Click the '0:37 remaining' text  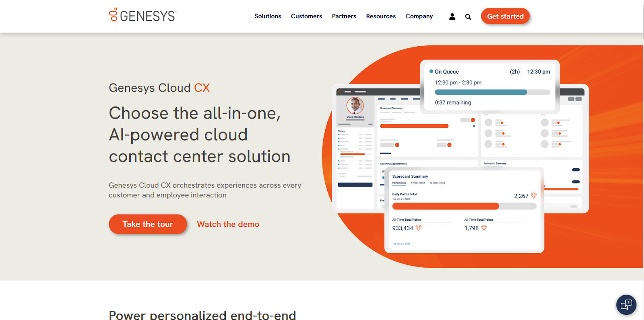click(x=453, y=103)
